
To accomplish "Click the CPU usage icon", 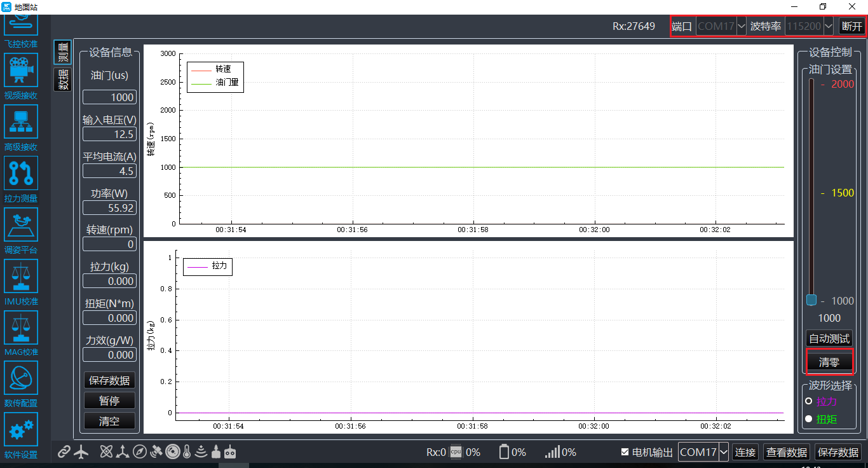I will tap(456, 452).
